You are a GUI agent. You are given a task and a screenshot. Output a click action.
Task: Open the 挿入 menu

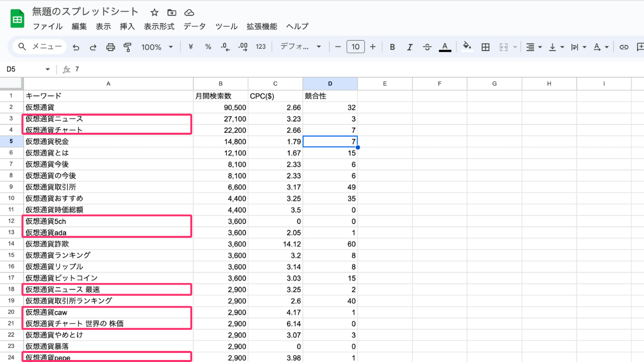click(128, 27)
